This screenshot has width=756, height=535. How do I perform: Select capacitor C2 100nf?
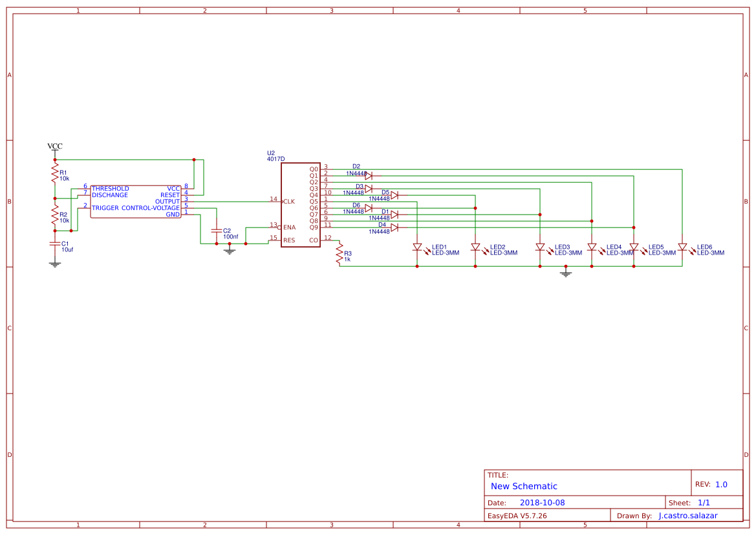coord(217,231)
